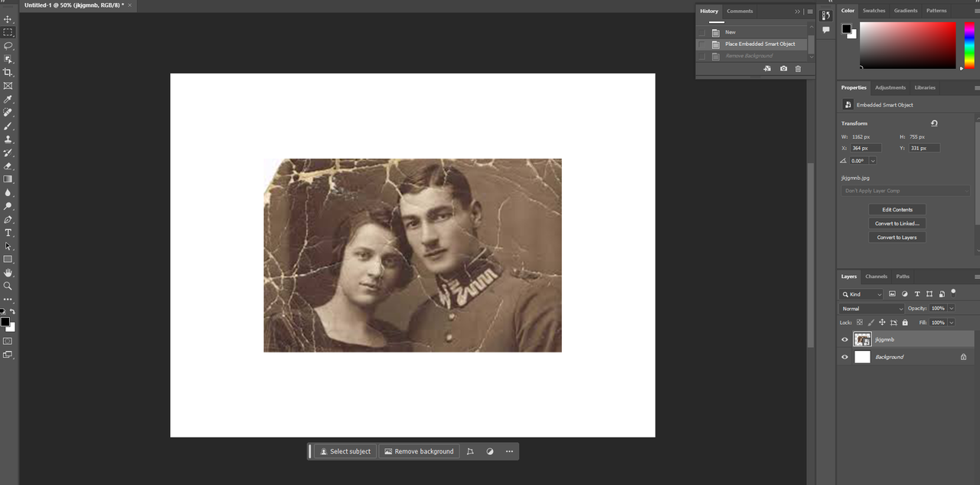Screen dimensions: 980x485
Task: Switch to the Comments tab
Action: (x=740, y=11)
